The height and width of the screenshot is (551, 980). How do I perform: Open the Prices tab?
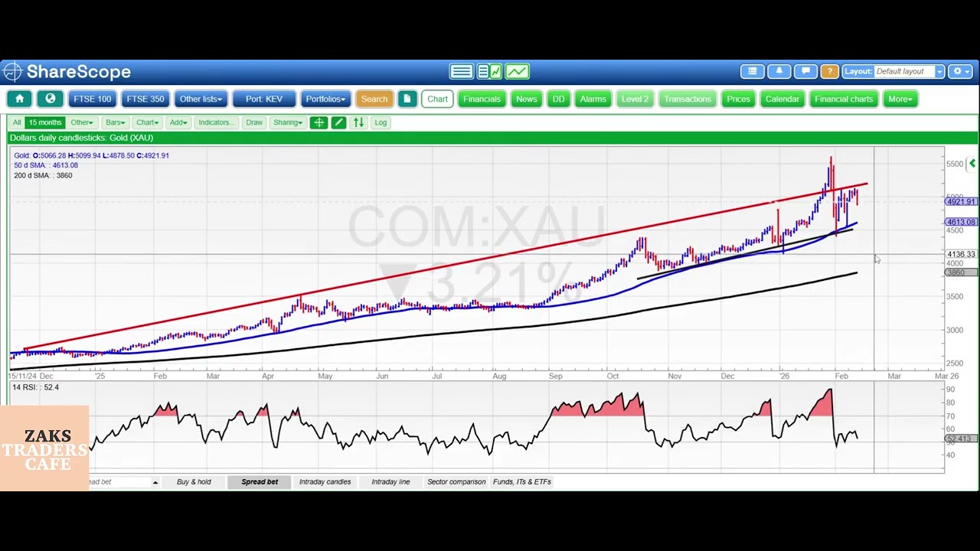point(738,99)
